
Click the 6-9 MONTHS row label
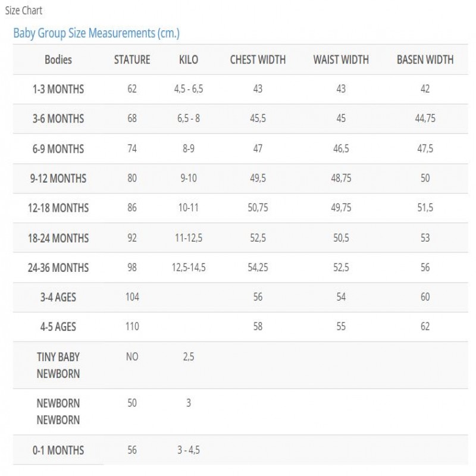pyautogui.click(x=58, y=149)
